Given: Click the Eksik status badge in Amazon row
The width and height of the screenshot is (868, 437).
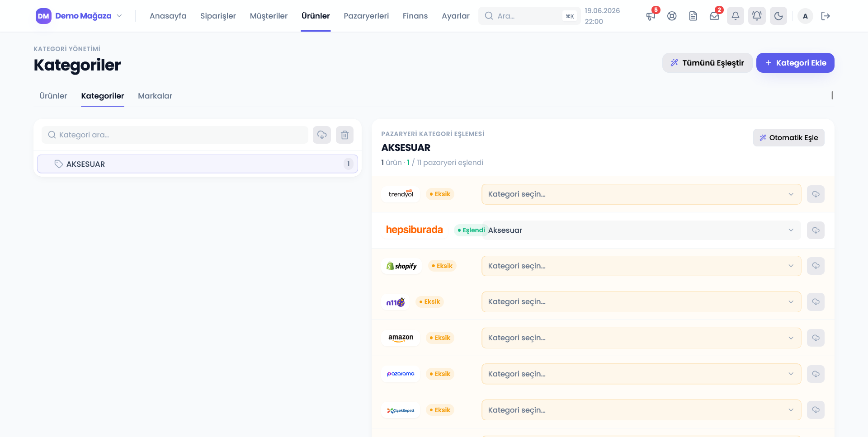Looking at the screenshot, I should tap(440, 338).
